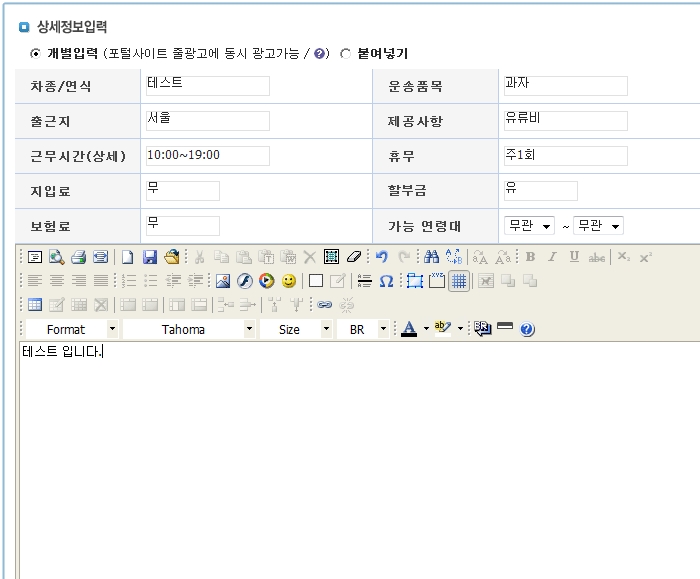
Task: Click the 운송품목 input containing 과자
Action: pyautogui.click(x=566, y=85)
